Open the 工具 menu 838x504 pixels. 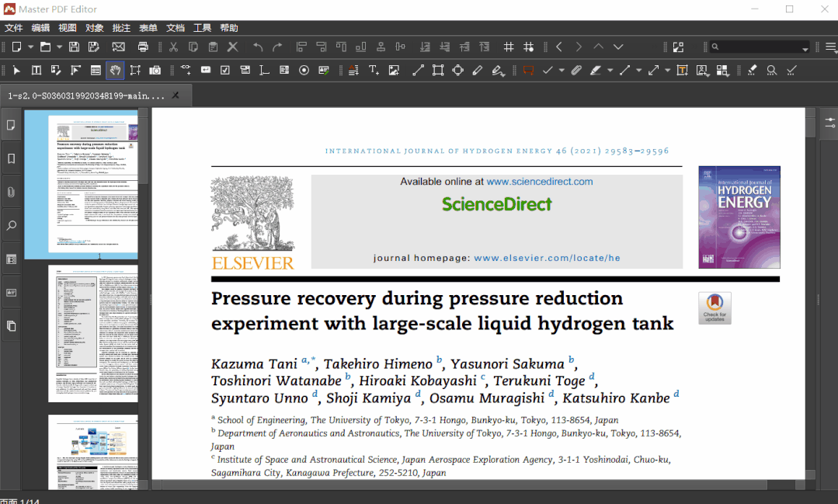pyautogui.click(x=202, y=28)
